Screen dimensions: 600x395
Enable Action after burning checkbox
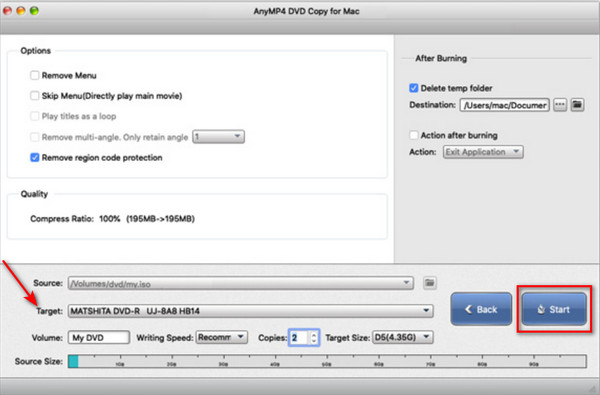tap(414, 135)
